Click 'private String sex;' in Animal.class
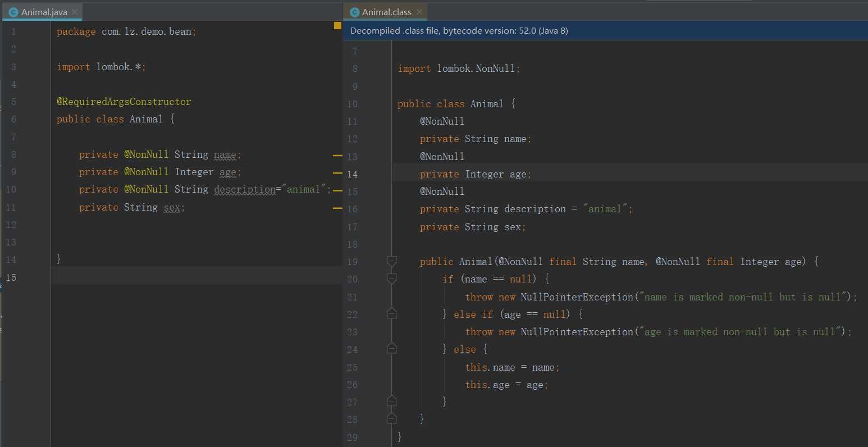Image resolution: width=868 pixels, height=447 pixels. pyautogui.click(x=473, y=227)
